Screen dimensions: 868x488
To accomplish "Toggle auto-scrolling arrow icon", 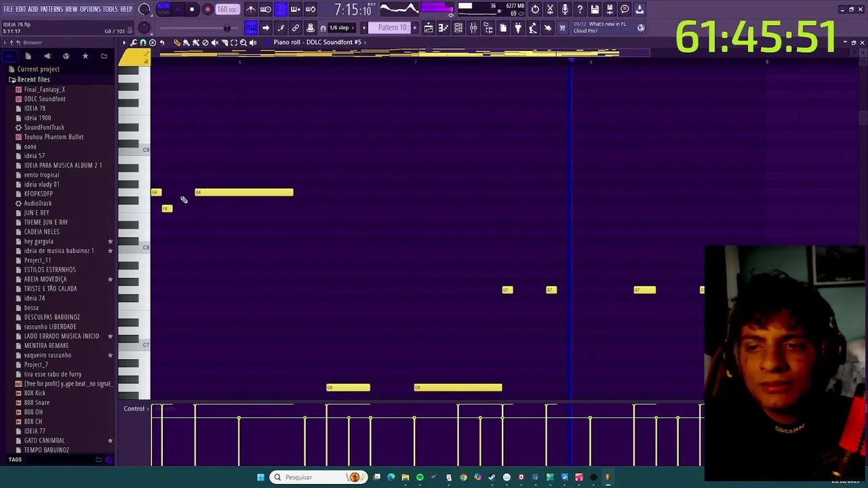I will tap(266, 28).
